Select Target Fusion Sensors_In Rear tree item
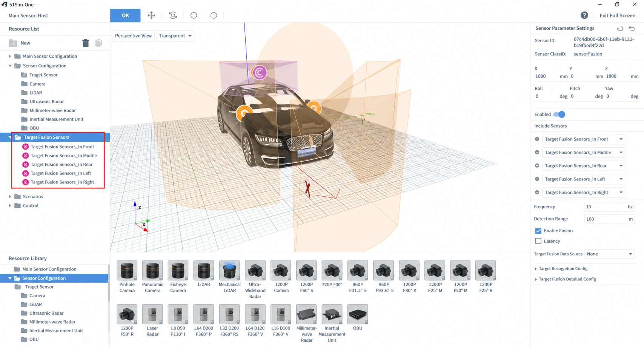This screenshot has height=347, width=644. click(x=61, y=165)
